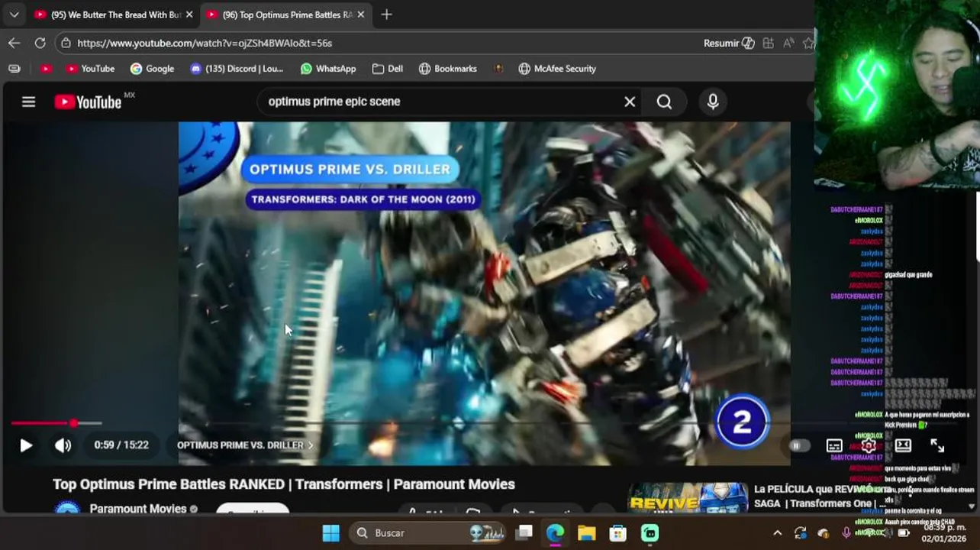Open the favorites bar leftmost tab-actions icon
The image size is (980, 550).
(x=14, y=69)
